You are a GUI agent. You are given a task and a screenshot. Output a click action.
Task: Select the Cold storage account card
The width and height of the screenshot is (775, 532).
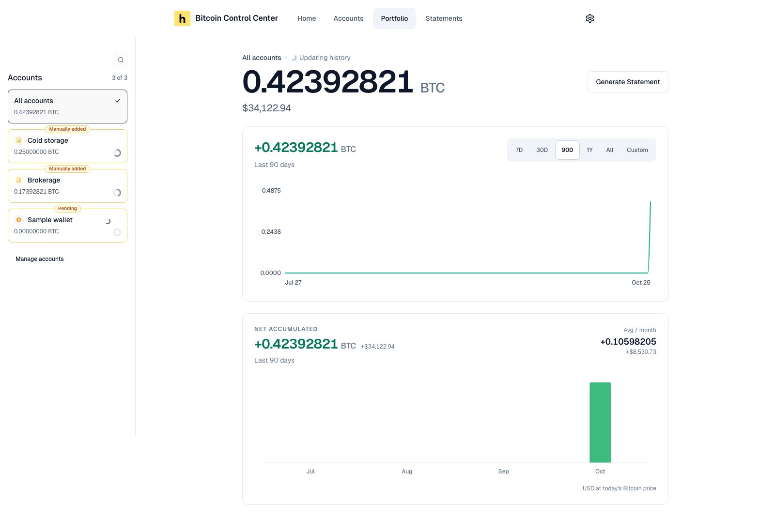[x=67, y=146]
